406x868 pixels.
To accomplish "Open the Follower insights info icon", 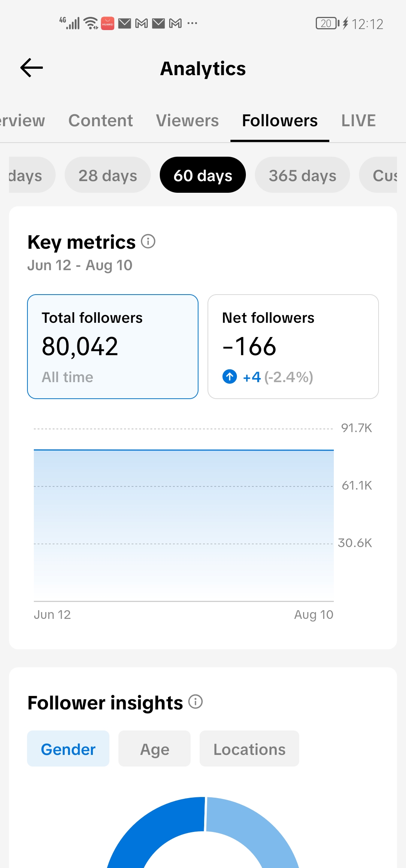I will point(195,702).
